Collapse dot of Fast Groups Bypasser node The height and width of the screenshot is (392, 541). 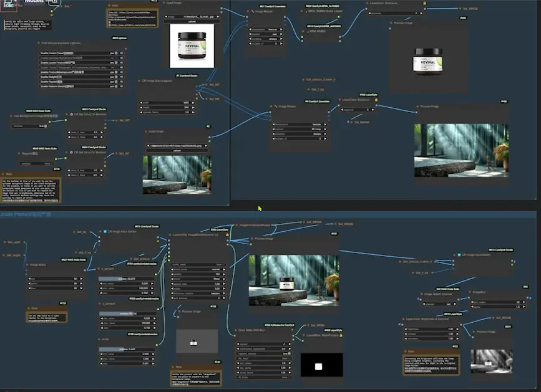point(38,43)
